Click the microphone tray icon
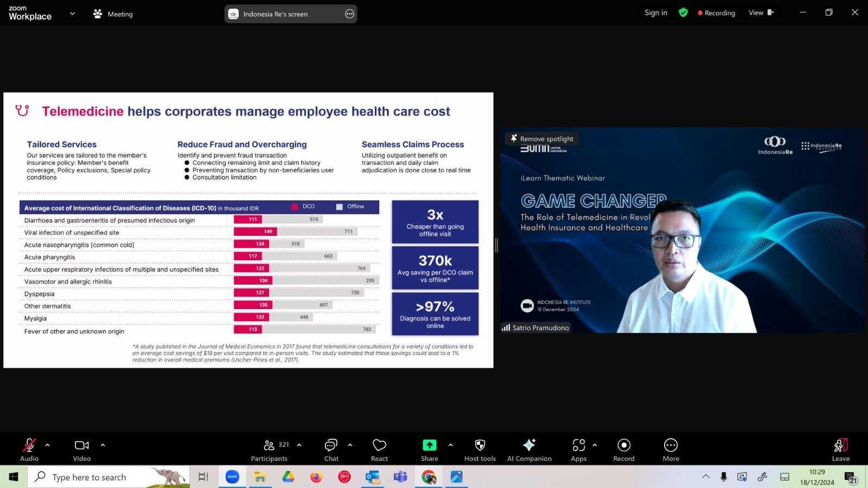This screenshot has height=488, width=868. click(723, 477)
